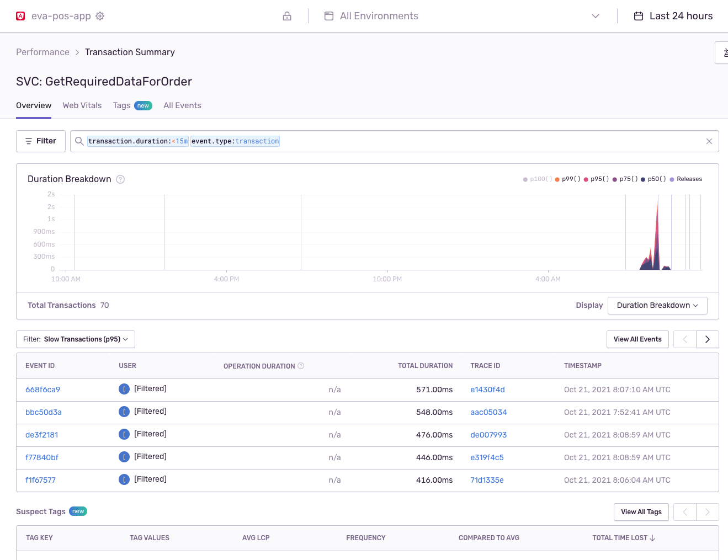The width and height of the screenshot is (728, 560).
Task: Click the calendar icon beside Last 24 hours
Action: [639, 16]
